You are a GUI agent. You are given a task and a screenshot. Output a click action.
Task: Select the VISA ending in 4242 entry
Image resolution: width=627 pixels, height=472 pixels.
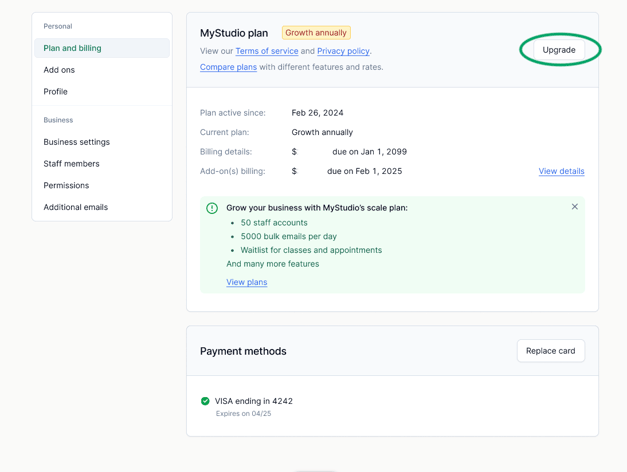254,401
